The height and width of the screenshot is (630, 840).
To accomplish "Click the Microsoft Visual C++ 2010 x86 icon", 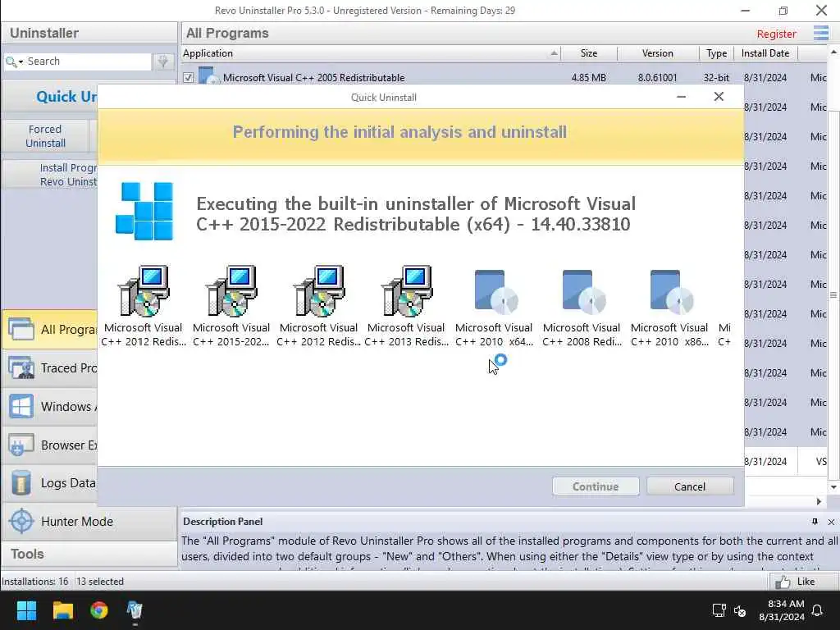I will [x=670, y=291].
